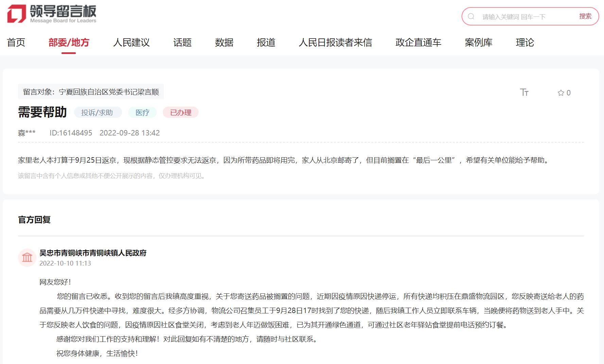Select the 理论 theory menu item
Viewport: 604px width, 364px height.
[x=525, y=42]
